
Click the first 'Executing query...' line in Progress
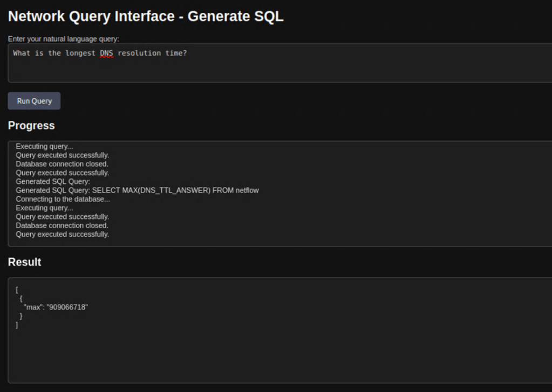coord(44,146)
